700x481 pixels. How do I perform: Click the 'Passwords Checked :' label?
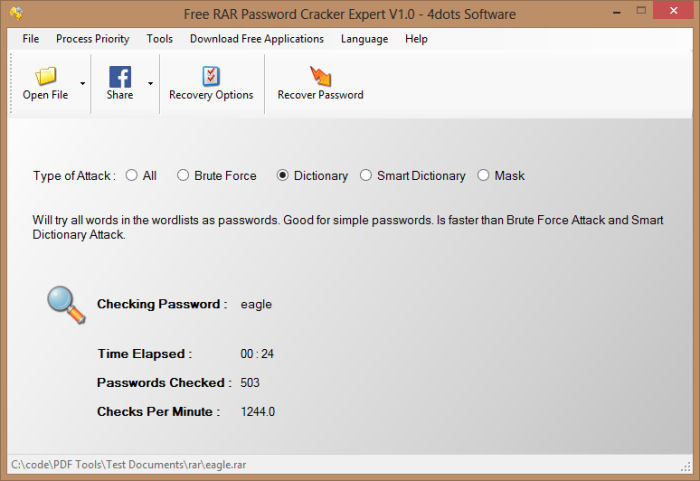[164, 383]
